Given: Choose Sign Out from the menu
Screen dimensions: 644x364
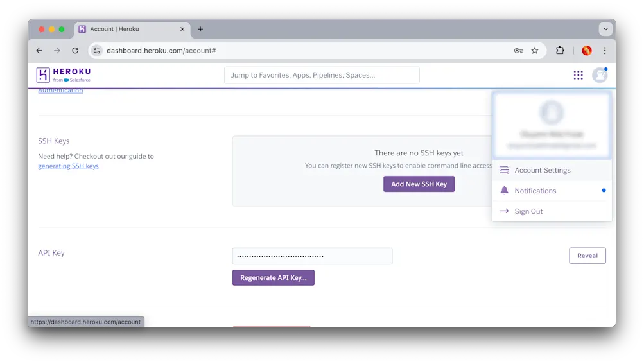Looking at the screenshot, I should coord(551,211).
